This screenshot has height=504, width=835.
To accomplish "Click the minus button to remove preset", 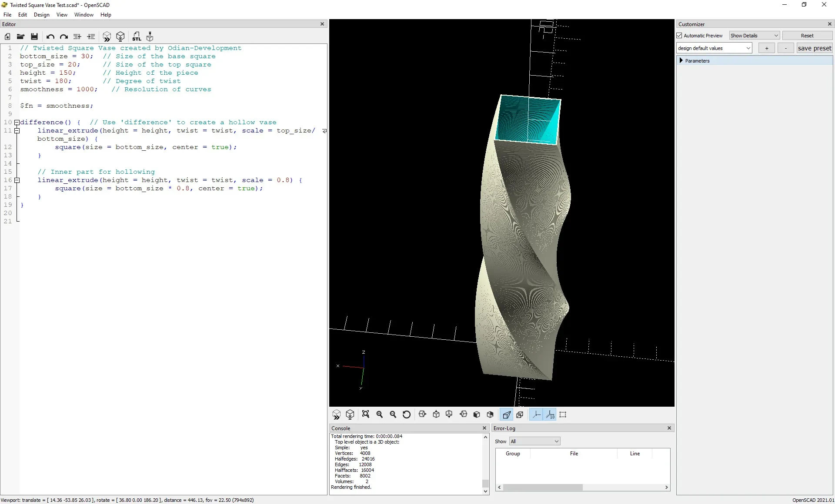I will pos(786,48).
